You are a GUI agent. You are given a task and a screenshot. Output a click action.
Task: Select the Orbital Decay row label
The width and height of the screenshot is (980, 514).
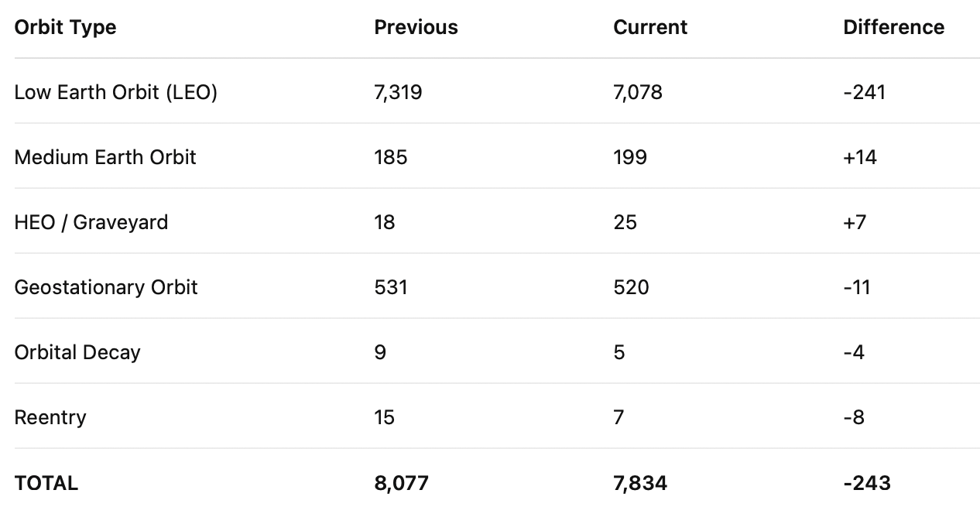pos(77,353)
